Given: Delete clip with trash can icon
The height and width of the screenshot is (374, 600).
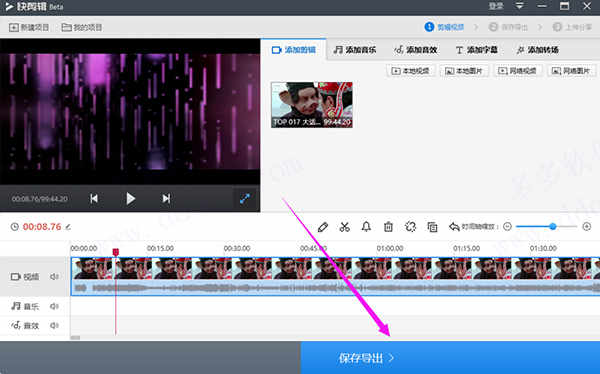Looking at the screenshot, I should click(388, 227).
